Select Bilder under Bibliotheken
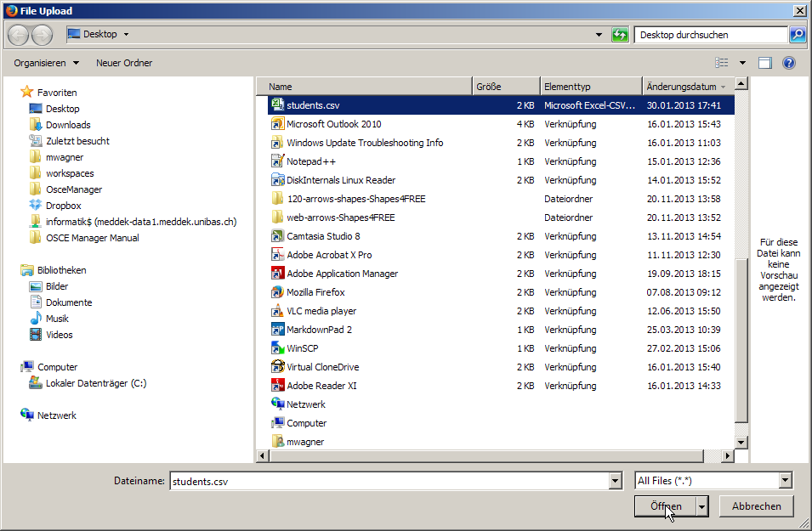The width and height of the screenshot is (812, 531). (x=57, y=286)
